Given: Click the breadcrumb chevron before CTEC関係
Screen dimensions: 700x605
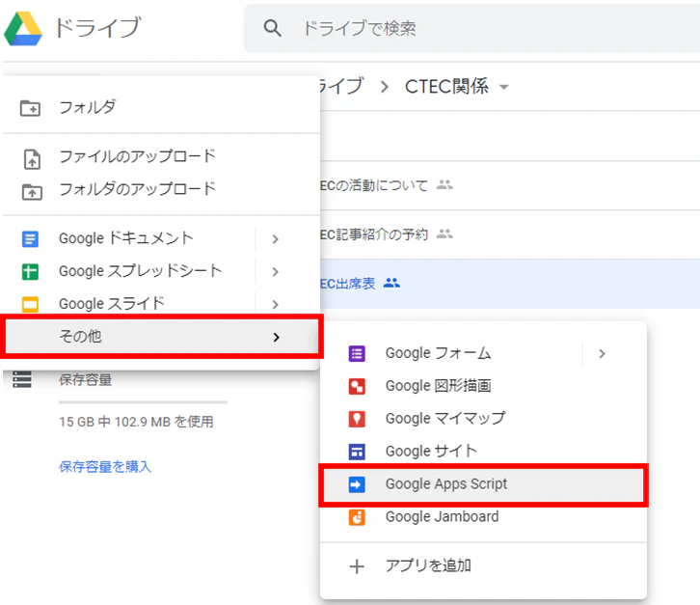Looking at the screenshot, I should point(385,87).
